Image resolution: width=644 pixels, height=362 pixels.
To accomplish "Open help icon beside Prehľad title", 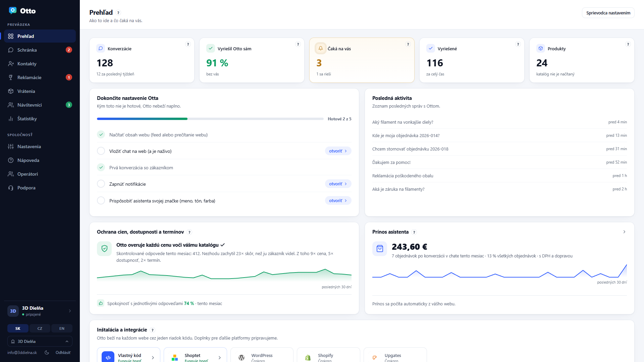I will [x=118, y=13].
